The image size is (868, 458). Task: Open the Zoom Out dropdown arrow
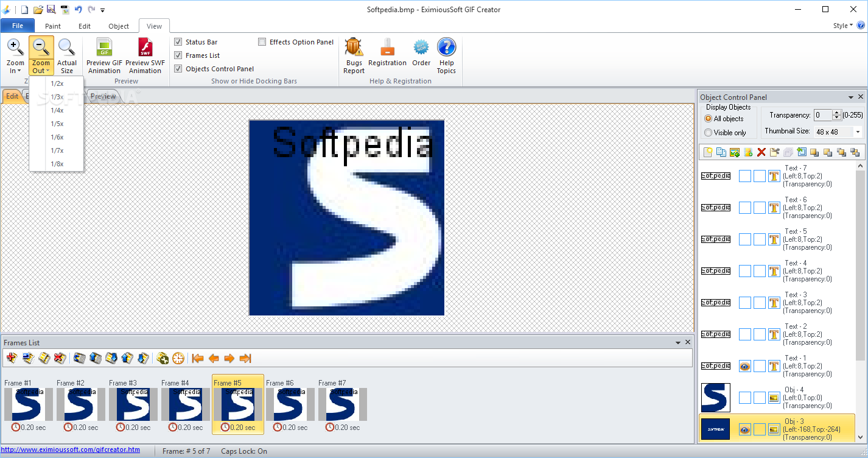click(47, 71)
